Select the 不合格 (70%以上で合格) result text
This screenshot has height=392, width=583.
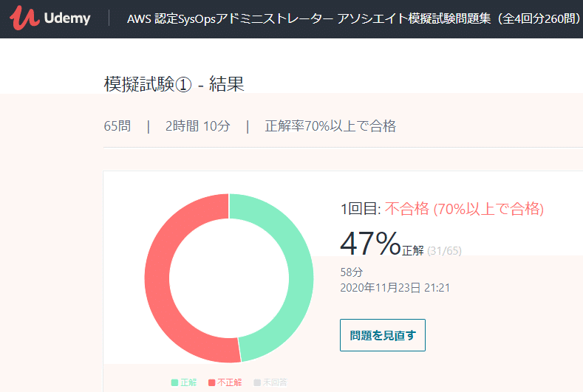pyautogui.click(x=464, y=209)
